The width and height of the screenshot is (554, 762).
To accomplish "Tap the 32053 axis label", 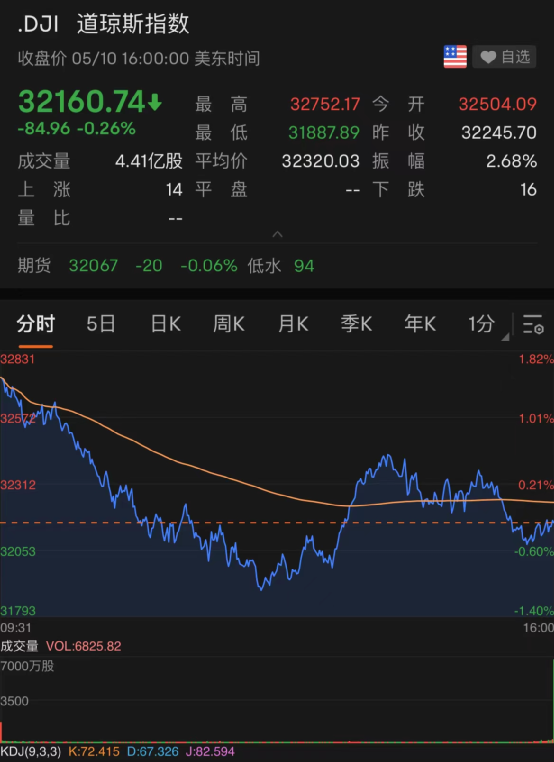I will tap(18, 551).
